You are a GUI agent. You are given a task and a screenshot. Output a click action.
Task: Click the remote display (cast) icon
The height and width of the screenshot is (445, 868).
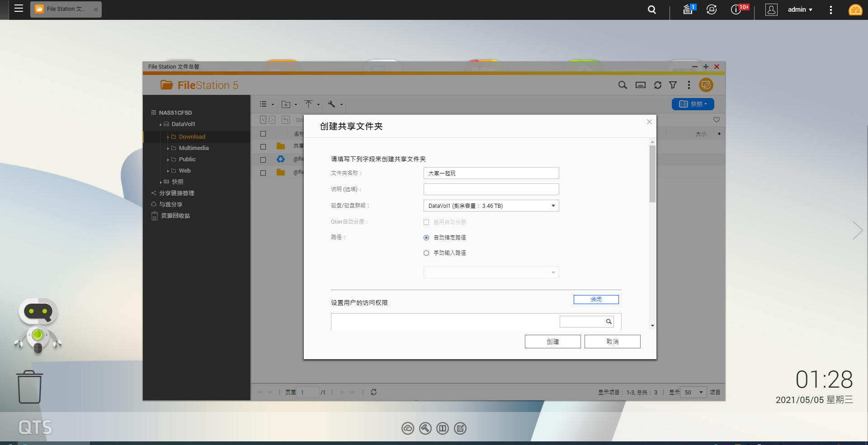641,85
